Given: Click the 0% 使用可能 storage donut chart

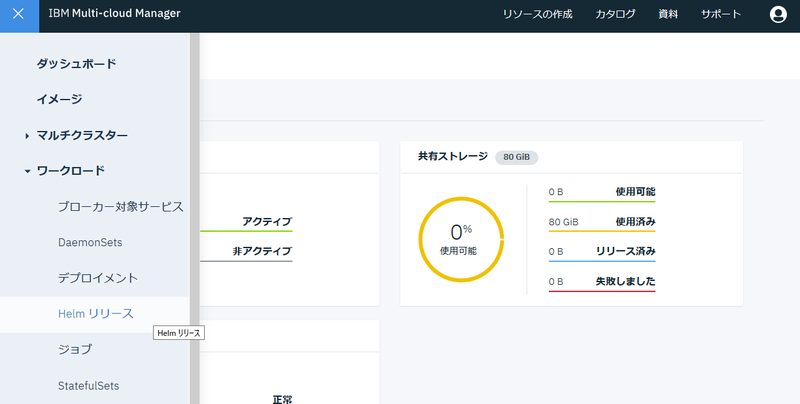Looking at the screenshot, I should (x=461, y=239).
